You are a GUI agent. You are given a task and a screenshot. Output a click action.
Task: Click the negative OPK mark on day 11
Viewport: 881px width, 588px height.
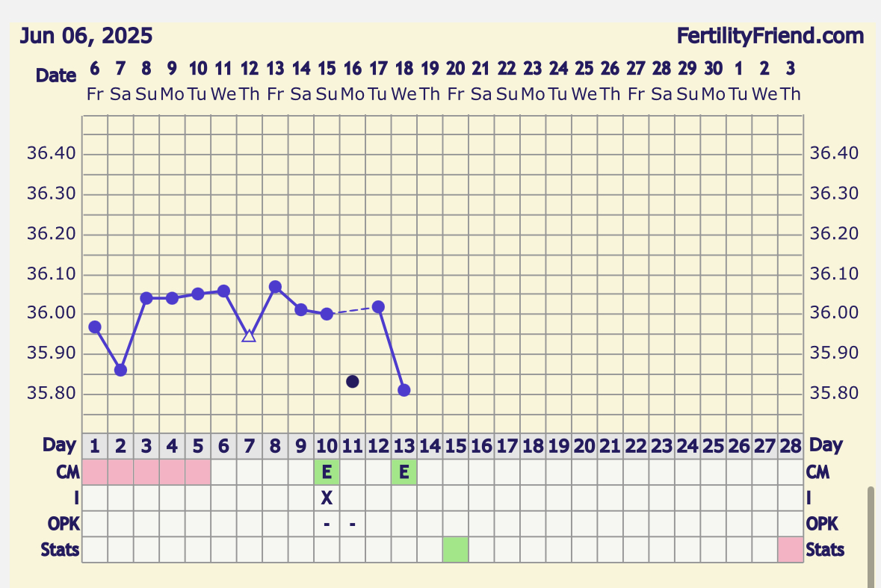353,524
